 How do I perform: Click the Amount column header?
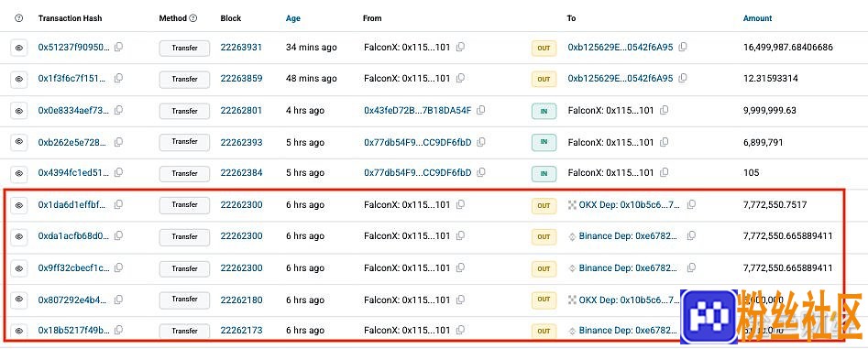pos(757,18)
